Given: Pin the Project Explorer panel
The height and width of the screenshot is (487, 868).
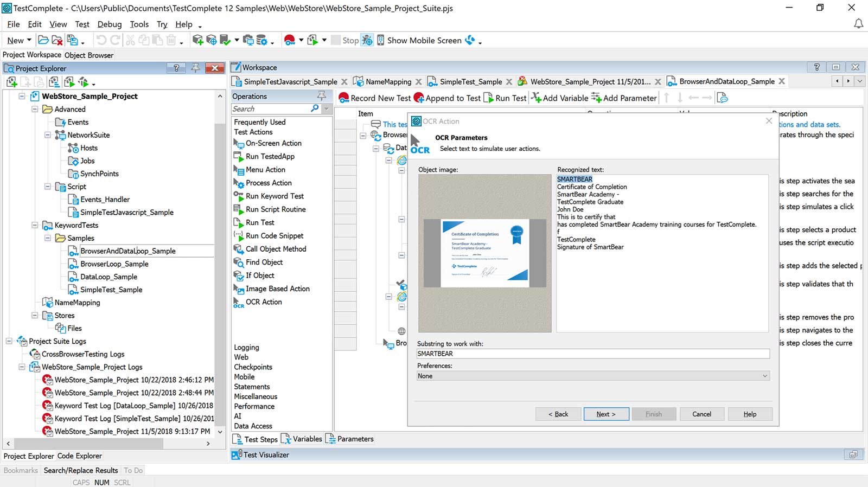Looking at the screenshot, I should pyautogui.click(x=195, y=68).
